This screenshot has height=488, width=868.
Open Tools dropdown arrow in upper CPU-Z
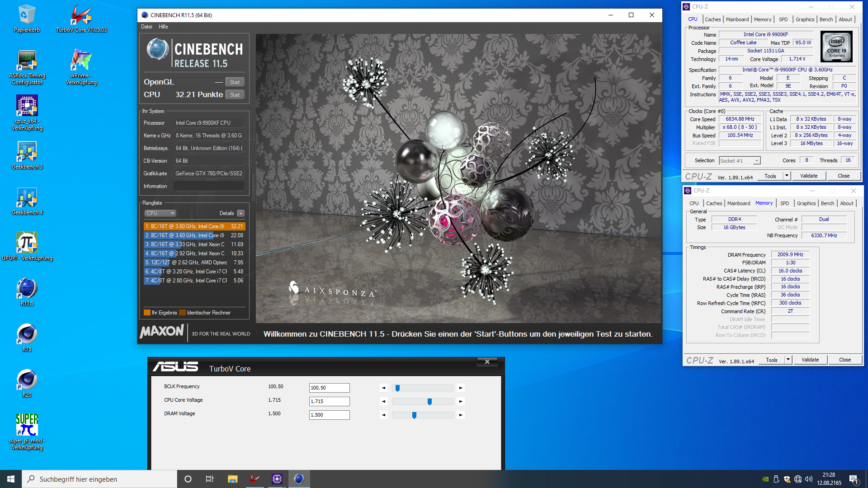[787, 176]
